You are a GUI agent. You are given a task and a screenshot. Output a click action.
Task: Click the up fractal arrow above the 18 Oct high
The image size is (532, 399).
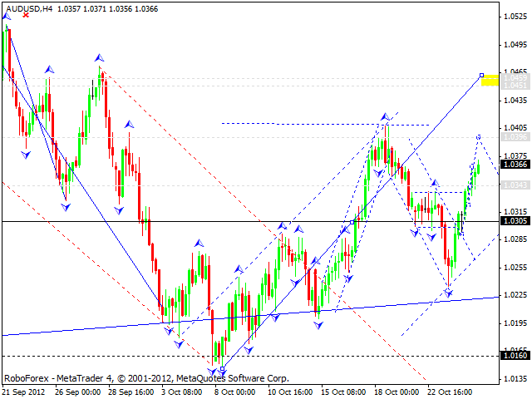[385, 117]
